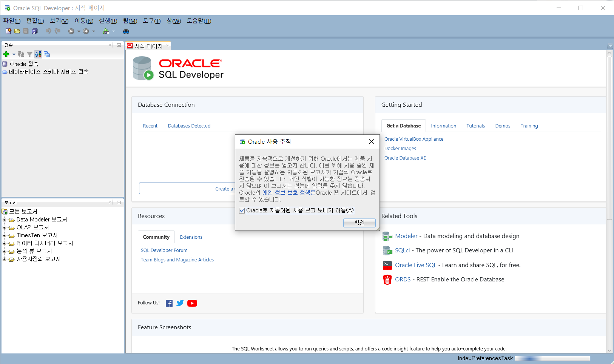This screenshot has width=614, height=364.
Task: Open the editor tab list dropdown
Action: point(610,46)
